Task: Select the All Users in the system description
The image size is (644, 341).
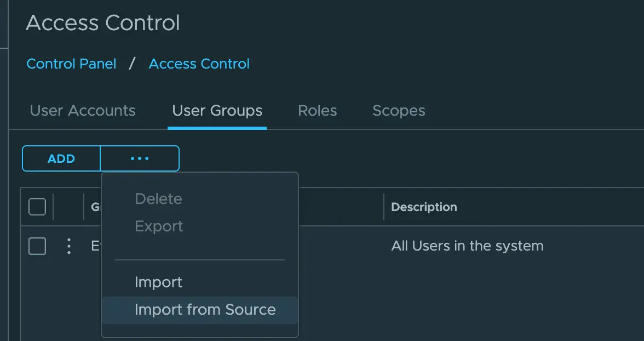Action: 467,246
